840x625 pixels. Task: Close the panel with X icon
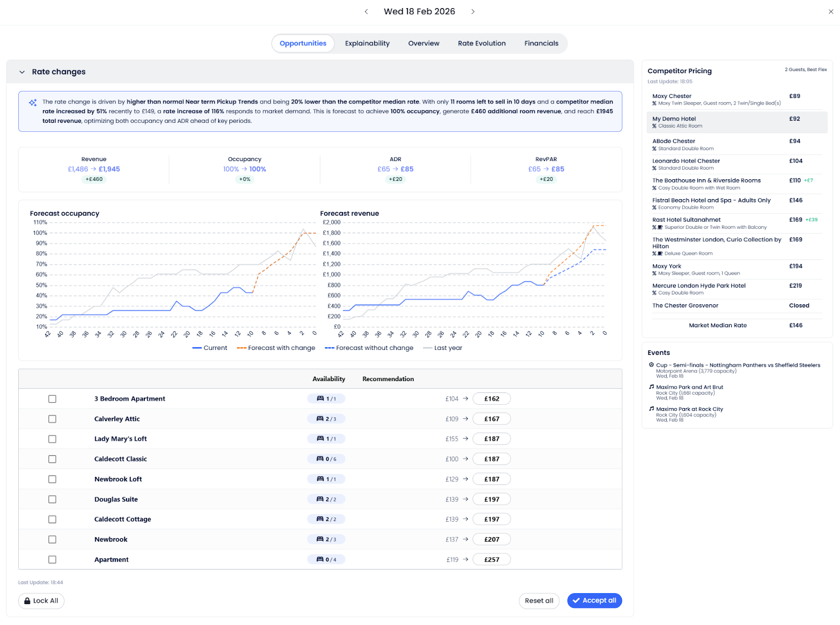[830, 11]
